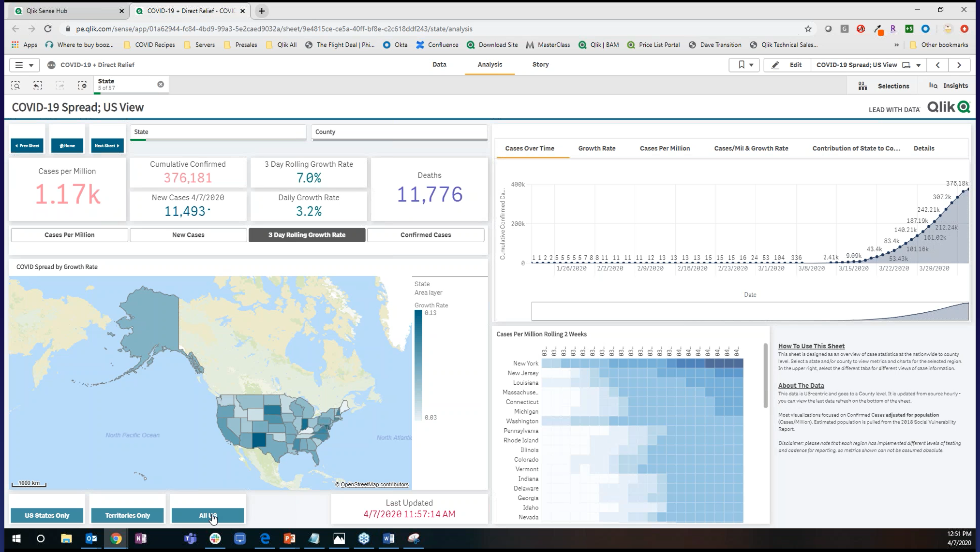Image resolution: width=980 pixels, height=552 pixels.
Task: Expand the bookmark dropdown arrow
Action: (751, 65)
